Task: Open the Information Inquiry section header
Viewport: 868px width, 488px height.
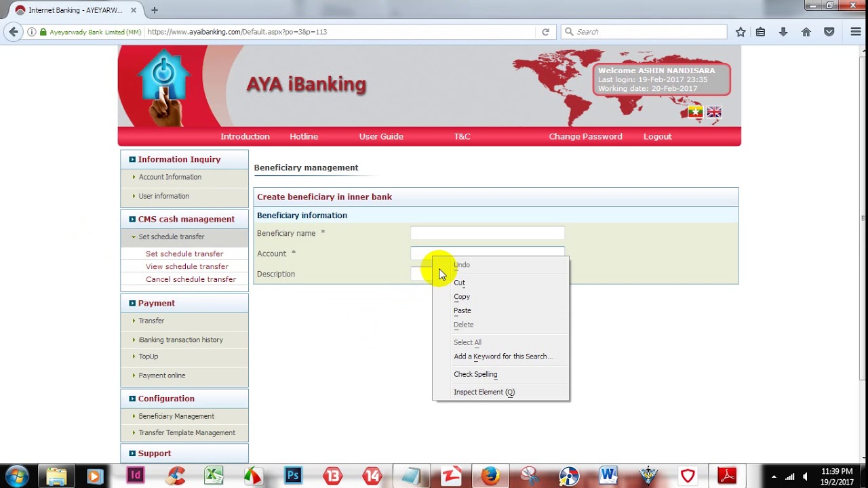Action: 184,159
